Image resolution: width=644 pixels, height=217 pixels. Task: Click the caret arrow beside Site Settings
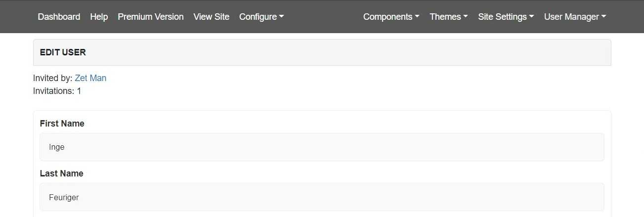pos(532,17)
